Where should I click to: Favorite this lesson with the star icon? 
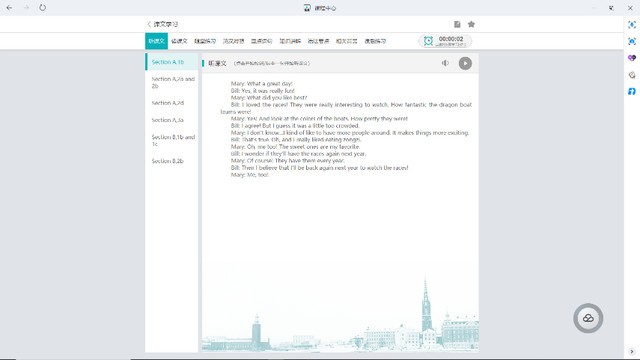coord(471,24)
